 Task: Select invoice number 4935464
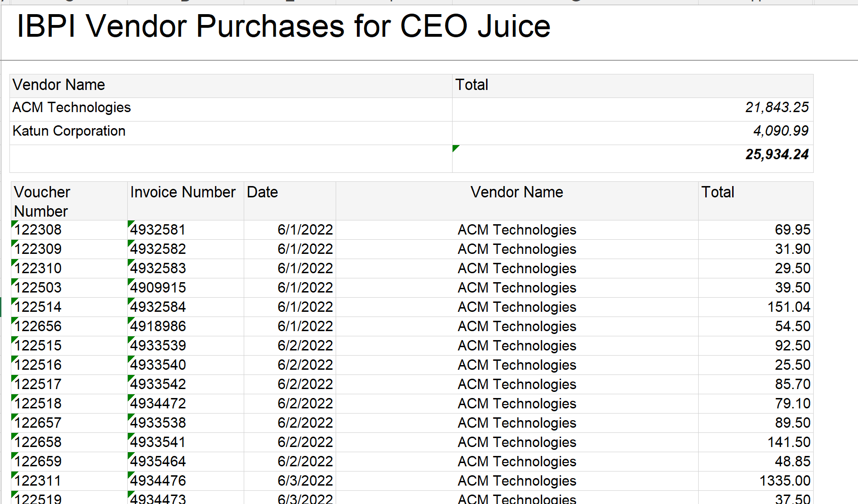[x=158, y=462]
